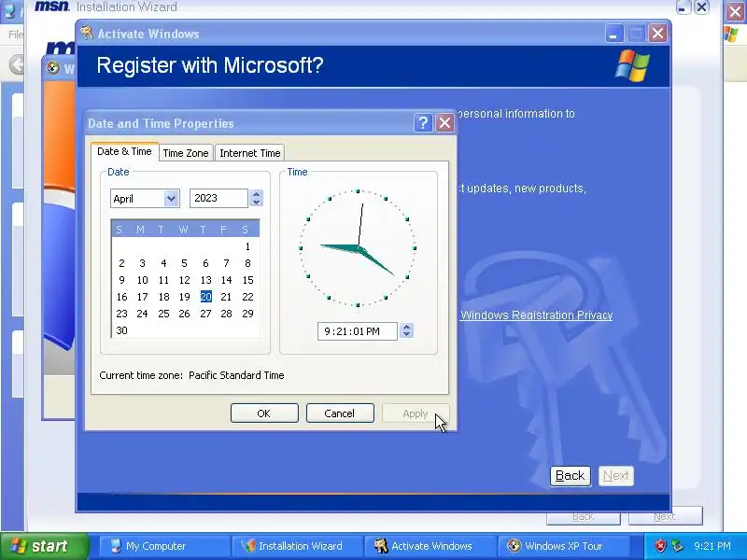Click the network tray icon beside the clock
The height and width of the screenshot is (560, 747).
coord(678,546)
